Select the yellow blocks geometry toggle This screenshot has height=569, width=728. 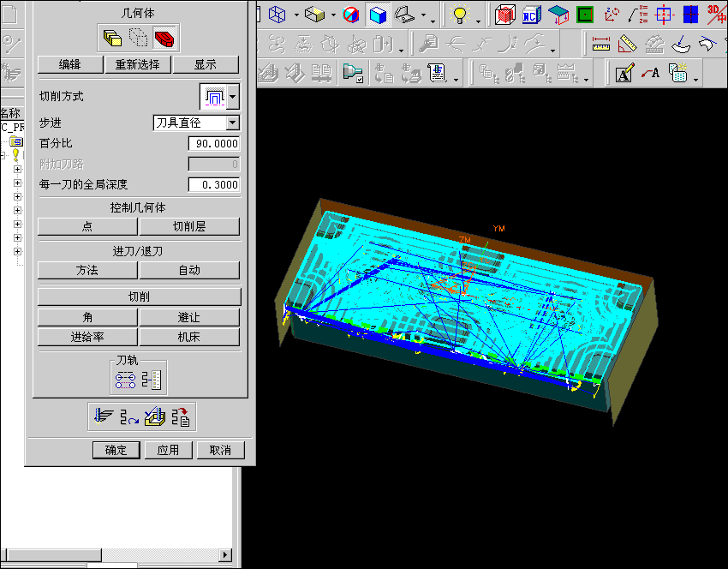click(111, 38)
